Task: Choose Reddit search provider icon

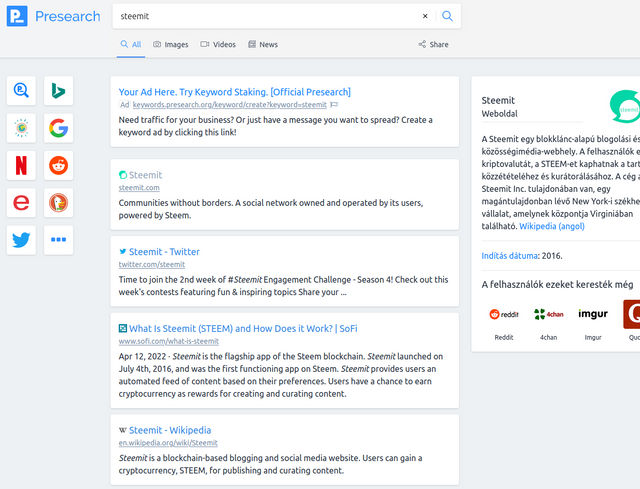Action: coord(58,165)
